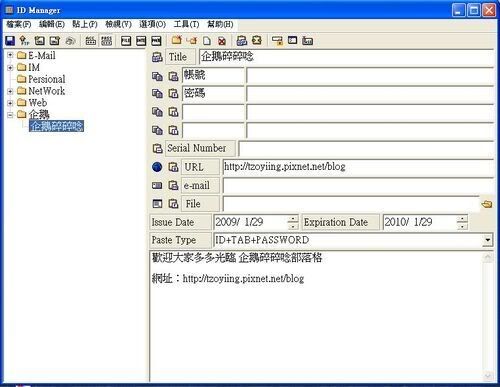Click the blue printer-like icon after the red X
The width and height of the screenshot is (500, 387).
[x=242, y=41]
